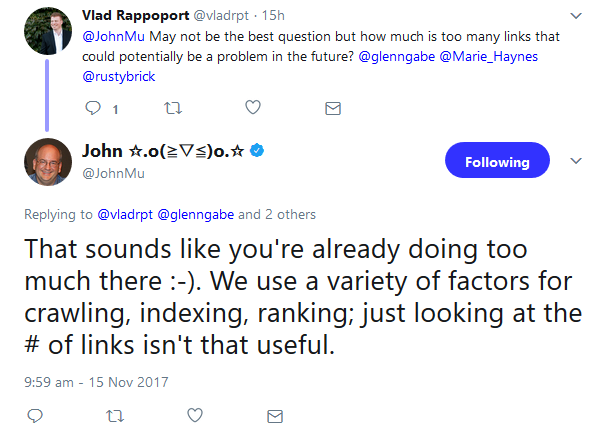Toggle the Following button for JohnMu

point(496,162)
